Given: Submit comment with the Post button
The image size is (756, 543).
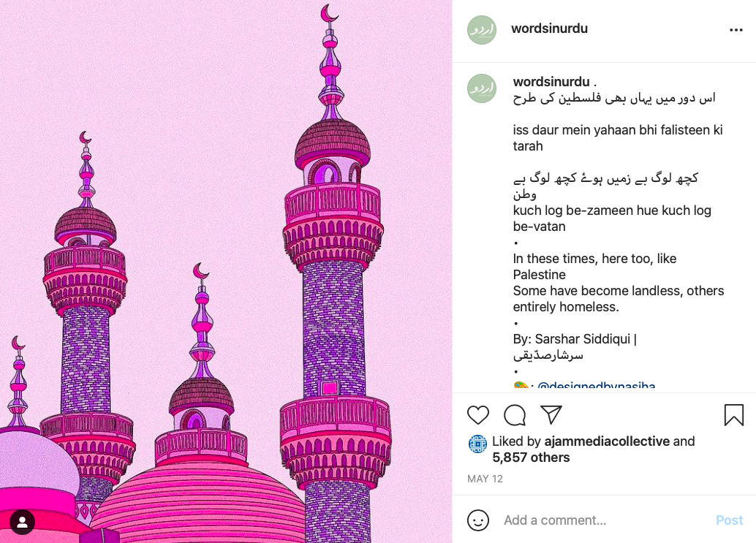Looking at the screenshot, I should pos(729,520).
